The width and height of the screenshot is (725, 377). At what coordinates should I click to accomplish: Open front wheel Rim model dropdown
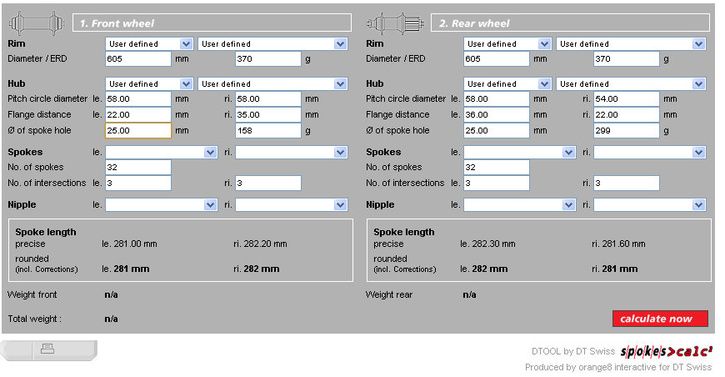click(x=273, y=44)
